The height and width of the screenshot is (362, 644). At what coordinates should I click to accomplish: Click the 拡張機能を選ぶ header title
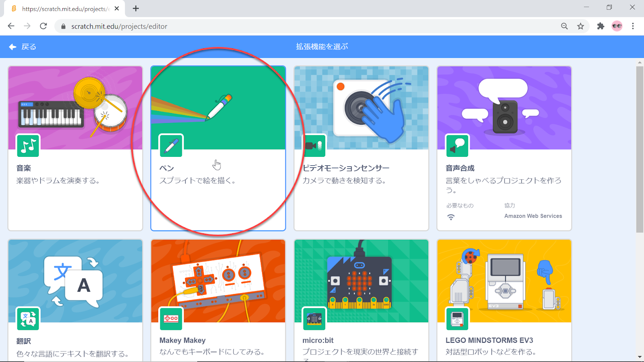(322, 47)
